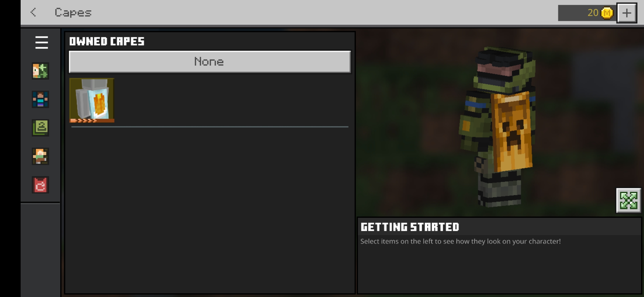This screenshot has width=644, height=297.
Task: Click the Select items on the left hint text
Action: click(460, 241)
